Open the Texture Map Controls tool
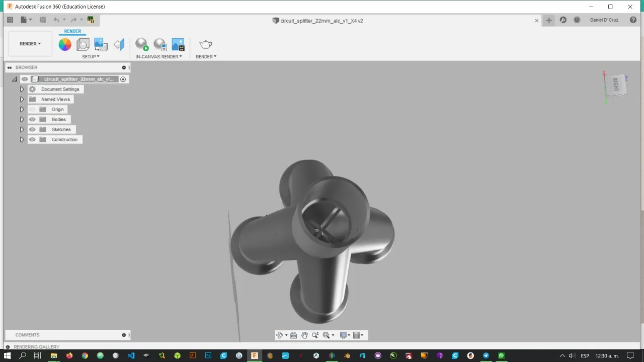 point(119,44)
